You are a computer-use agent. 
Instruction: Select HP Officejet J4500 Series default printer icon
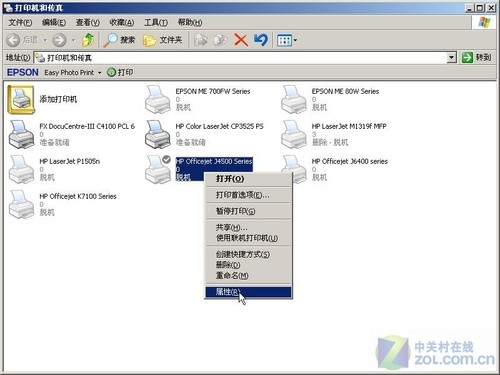coord(158,169)
